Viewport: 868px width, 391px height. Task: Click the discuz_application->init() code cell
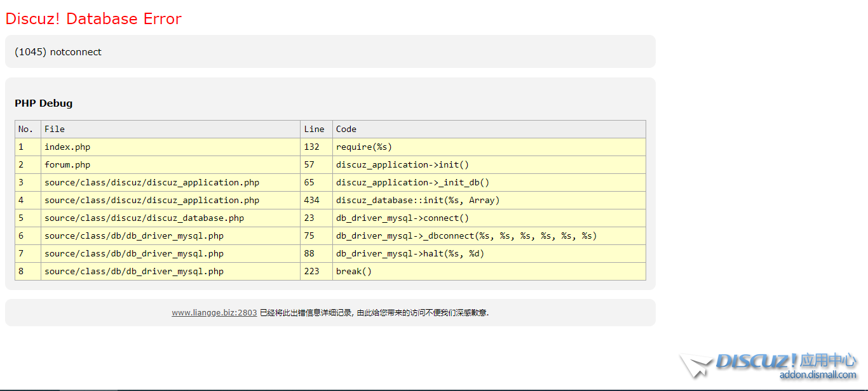(402, 165)
